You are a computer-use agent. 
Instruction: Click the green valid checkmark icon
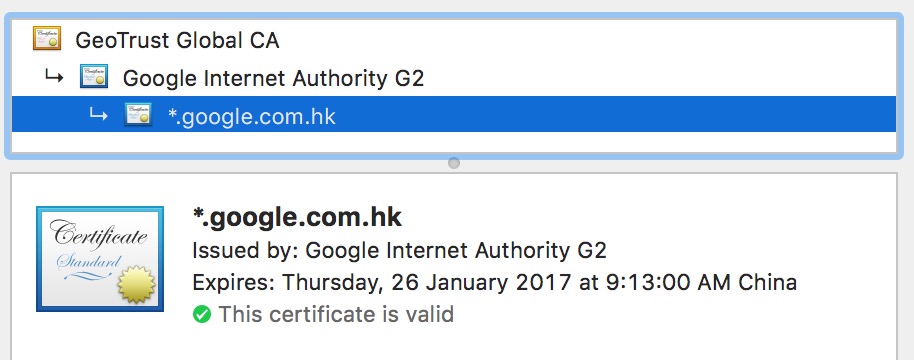[202, 315]
